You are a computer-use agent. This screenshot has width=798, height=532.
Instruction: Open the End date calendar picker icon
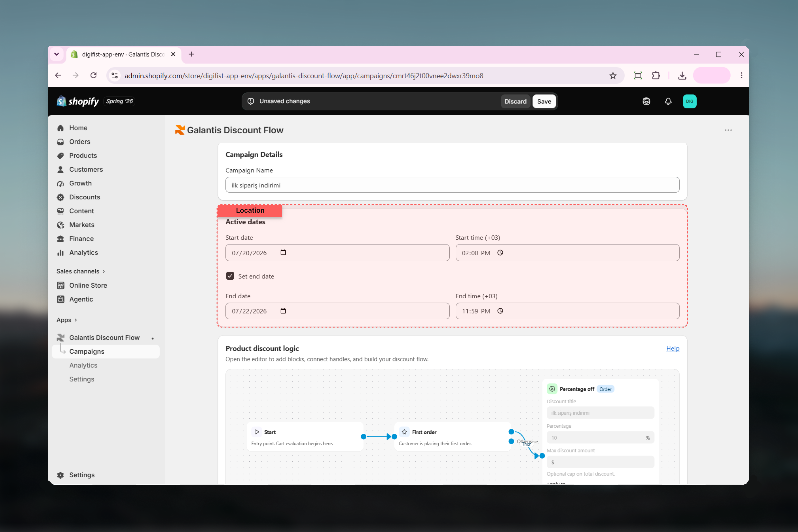[283, 311]
